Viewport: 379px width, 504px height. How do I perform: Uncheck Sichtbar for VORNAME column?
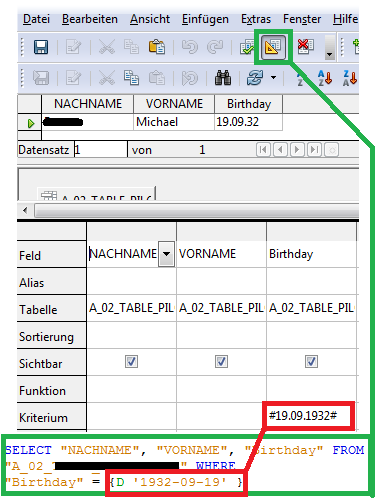[x=221, y=361]
